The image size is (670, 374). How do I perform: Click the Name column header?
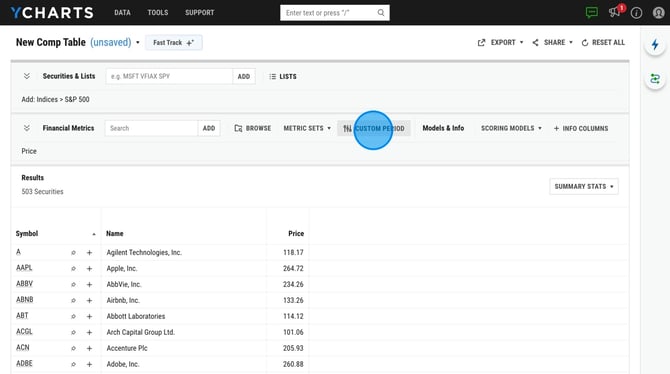click(115, 234)
